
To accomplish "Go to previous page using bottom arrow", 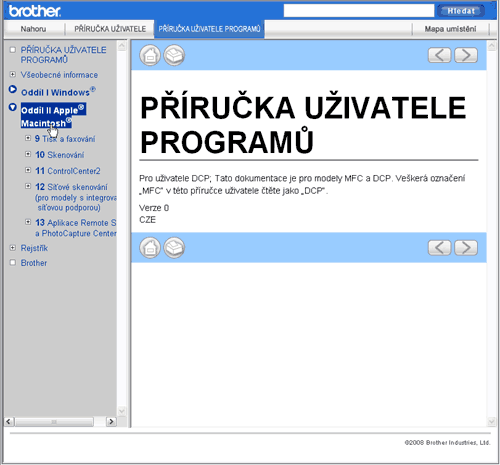I will (x=439, y=248).
